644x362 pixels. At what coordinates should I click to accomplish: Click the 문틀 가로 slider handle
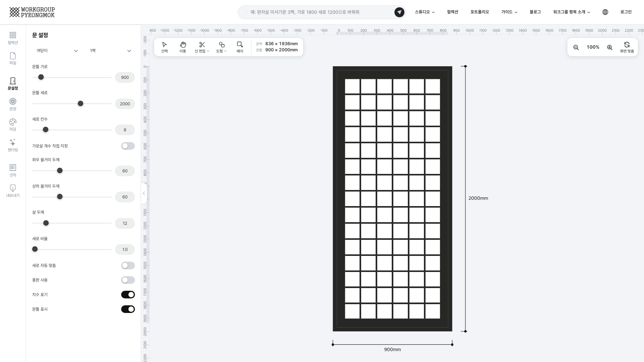point(41,77)
